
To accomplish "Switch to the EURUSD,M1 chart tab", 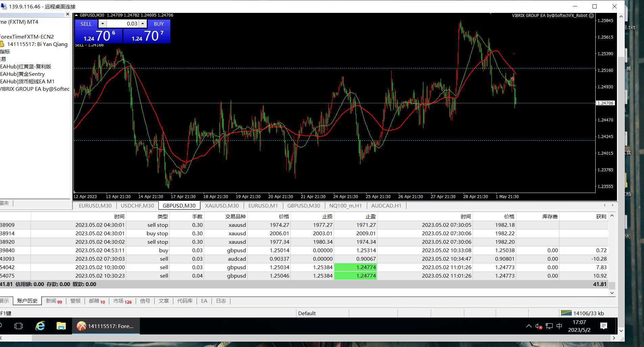I will [x=263, y=205].
